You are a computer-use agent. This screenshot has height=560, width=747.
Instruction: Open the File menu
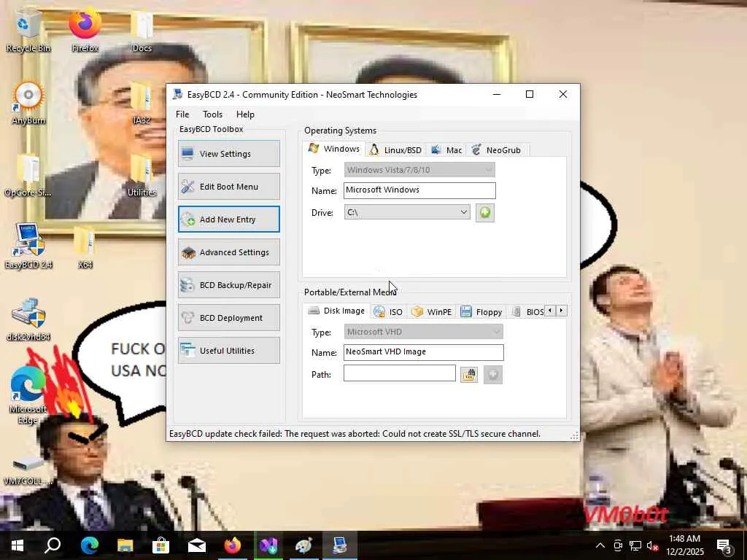click(x=182, y=114)
